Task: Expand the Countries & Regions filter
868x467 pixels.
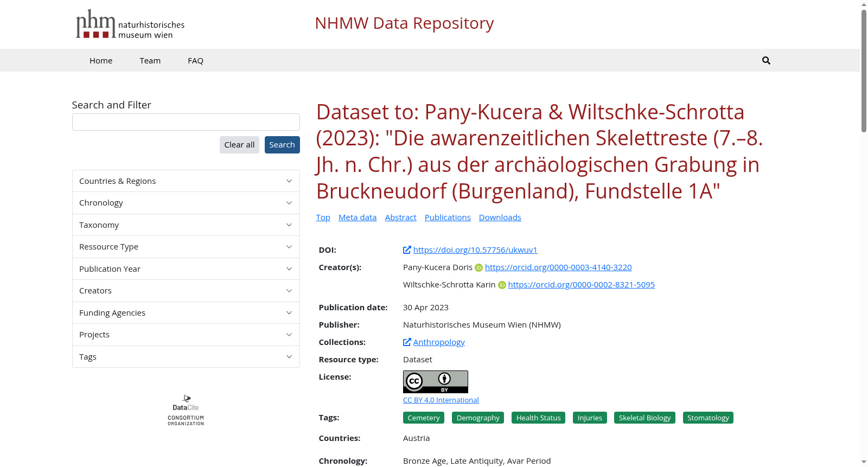Action: [186, 181]
